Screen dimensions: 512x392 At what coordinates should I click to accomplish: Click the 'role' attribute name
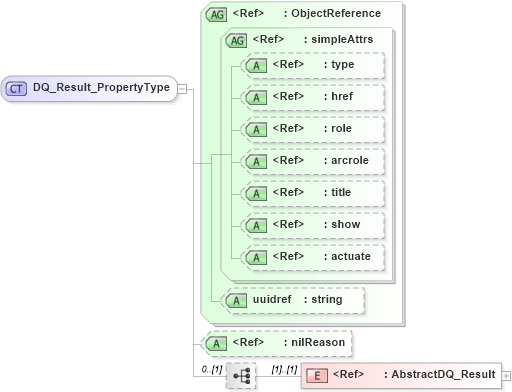(x=341, y=128)
